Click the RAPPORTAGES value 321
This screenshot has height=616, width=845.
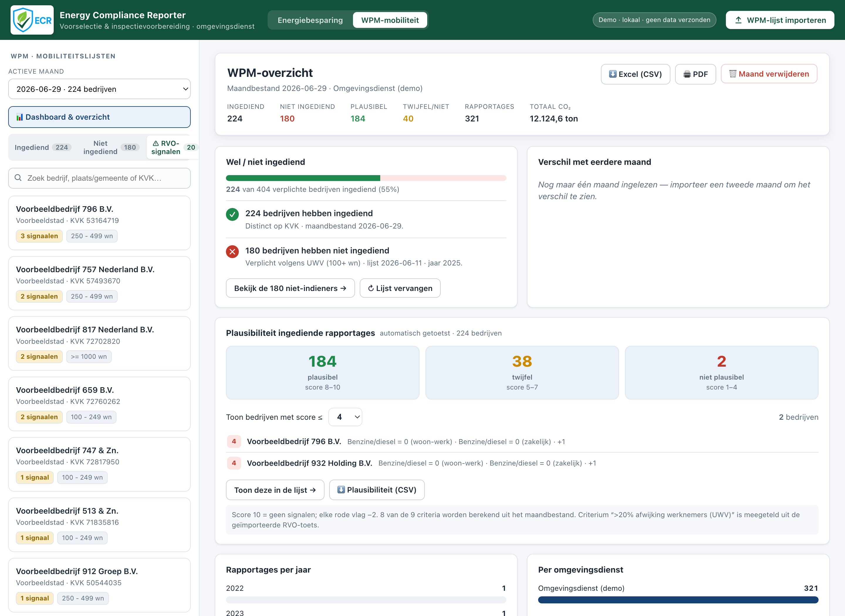pyautogui.click(x=472, y=119)
